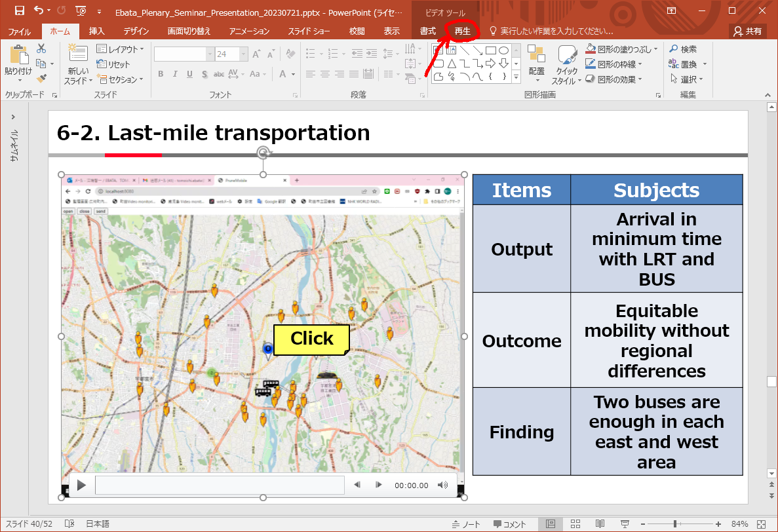Click the zoom slider in status bar

tap(675, 524)
